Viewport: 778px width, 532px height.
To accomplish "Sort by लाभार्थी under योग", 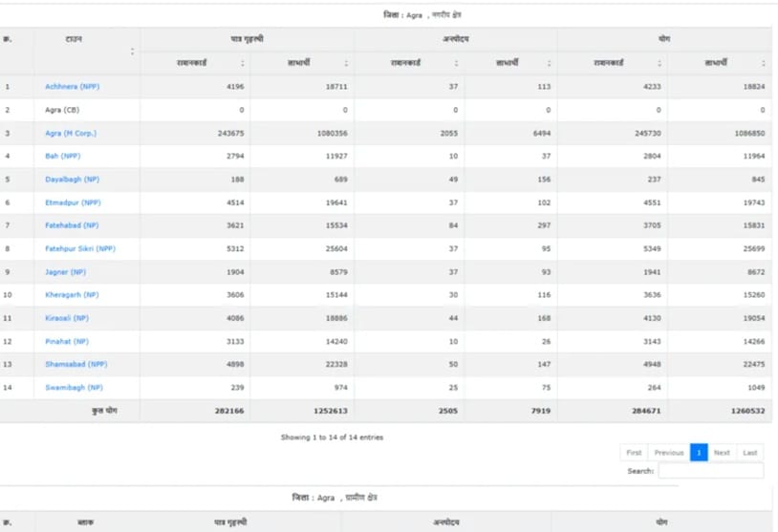I will point(718,63).
